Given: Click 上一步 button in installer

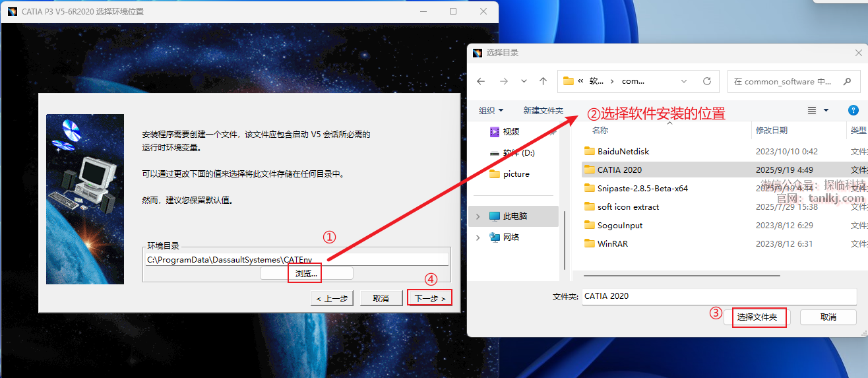Looking at the screenshot, I should [x=332, y=298].
